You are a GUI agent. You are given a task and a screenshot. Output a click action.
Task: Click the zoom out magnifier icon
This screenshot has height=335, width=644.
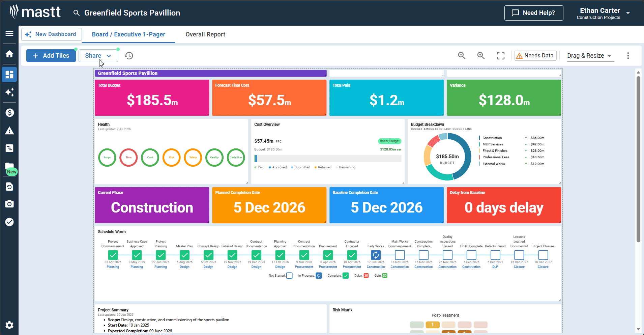[462, 56]
